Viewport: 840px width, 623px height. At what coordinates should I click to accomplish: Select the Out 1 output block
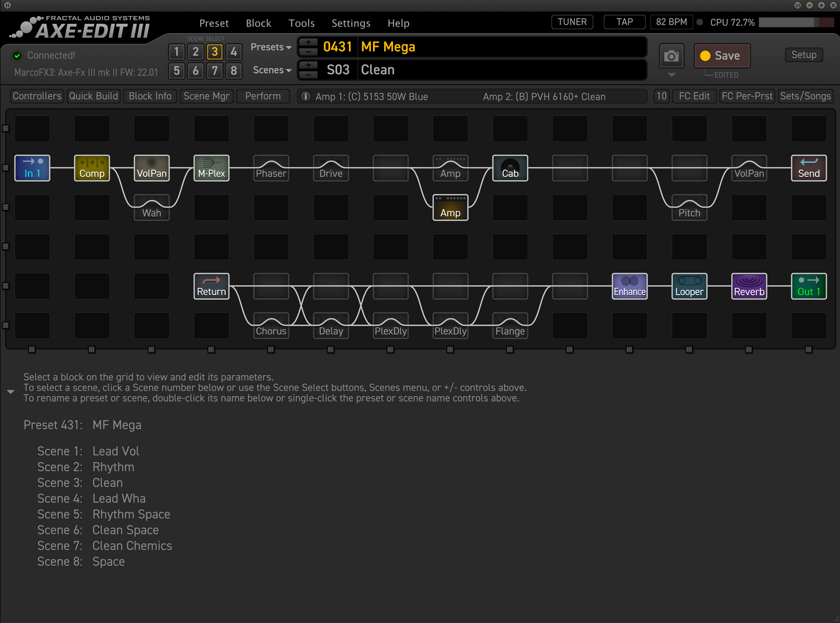pos(809,287)
